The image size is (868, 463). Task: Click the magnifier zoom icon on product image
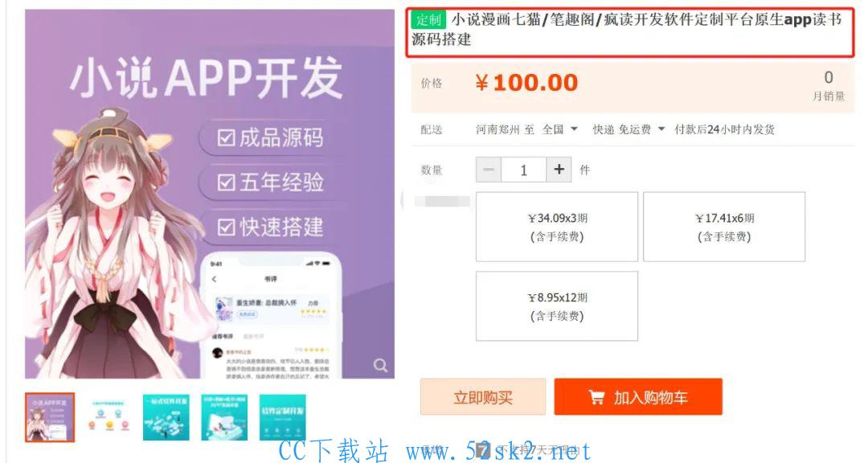(379, 366)
